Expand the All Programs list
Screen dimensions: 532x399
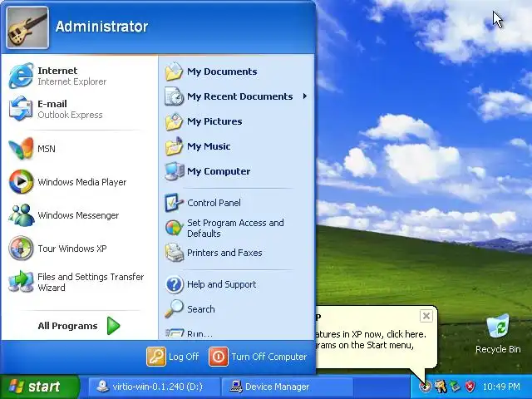79,326
